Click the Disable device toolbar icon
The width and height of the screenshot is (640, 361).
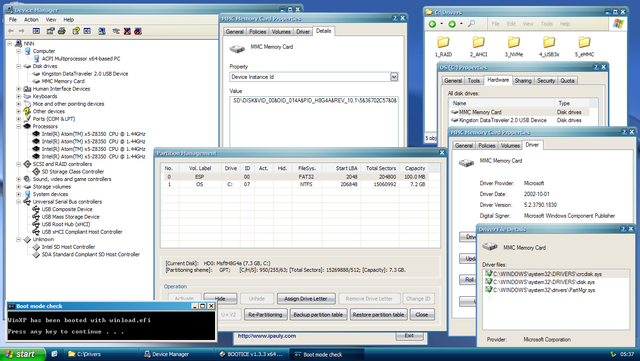click(138, 31)
